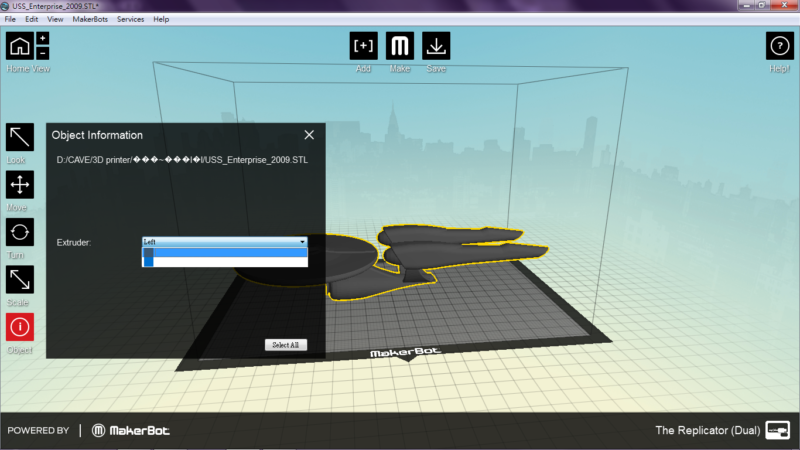Select the Move tool

point(20,184)
